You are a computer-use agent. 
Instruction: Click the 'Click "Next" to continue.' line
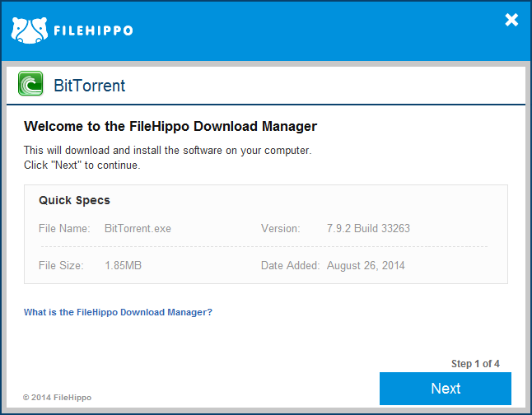(x=82, y=166)
